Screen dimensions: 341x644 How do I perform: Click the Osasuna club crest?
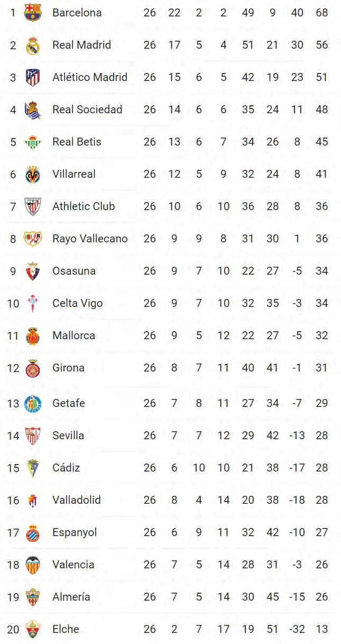pyautogui.click(x=33, y=271)
